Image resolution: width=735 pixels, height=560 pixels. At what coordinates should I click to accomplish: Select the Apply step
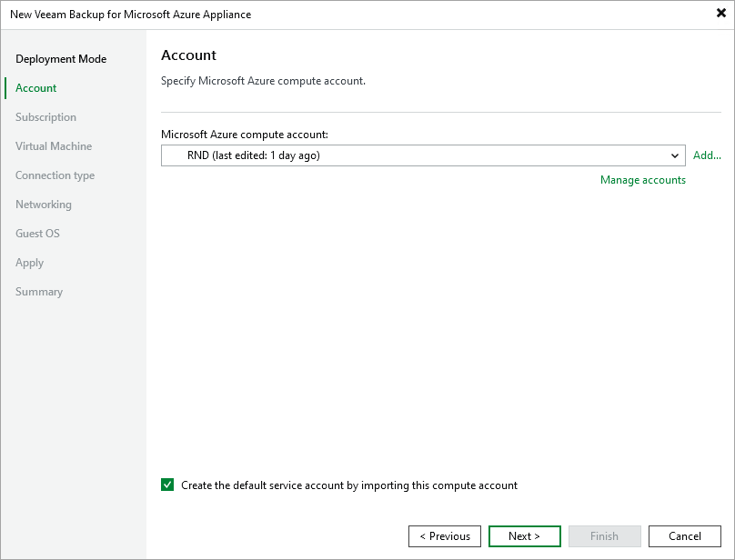(x=29, y=263)
